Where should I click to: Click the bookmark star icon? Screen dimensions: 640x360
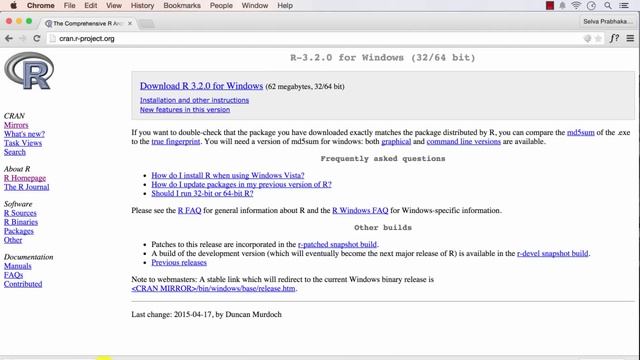click(x=598, y=38)
